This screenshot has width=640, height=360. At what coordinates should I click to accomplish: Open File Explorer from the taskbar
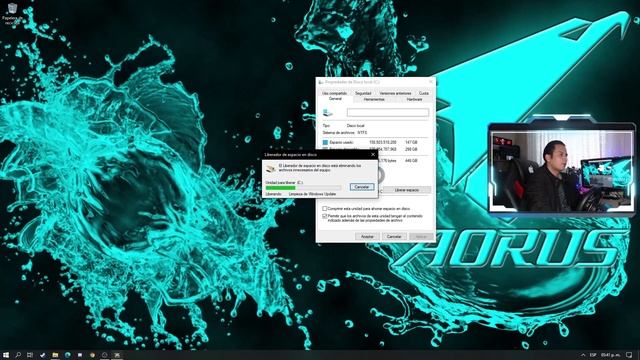[55, 355]
